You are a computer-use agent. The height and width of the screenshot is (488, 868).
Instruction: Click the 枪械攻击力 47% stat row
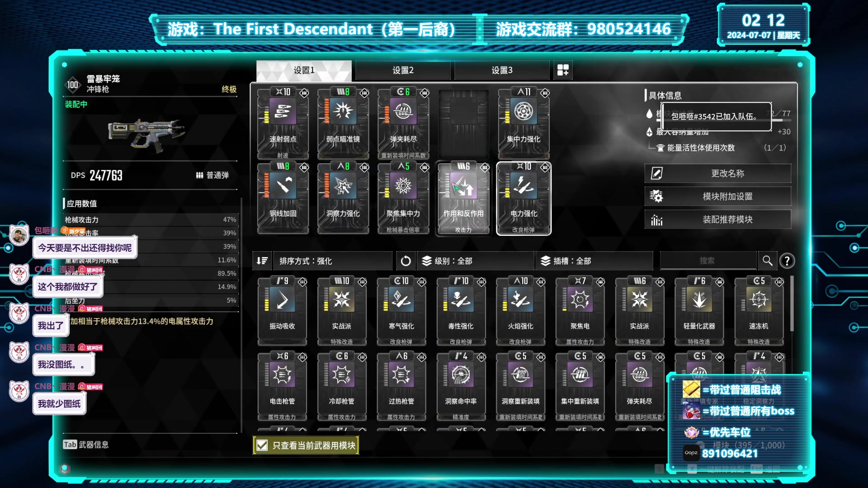(x=150, y=220)
